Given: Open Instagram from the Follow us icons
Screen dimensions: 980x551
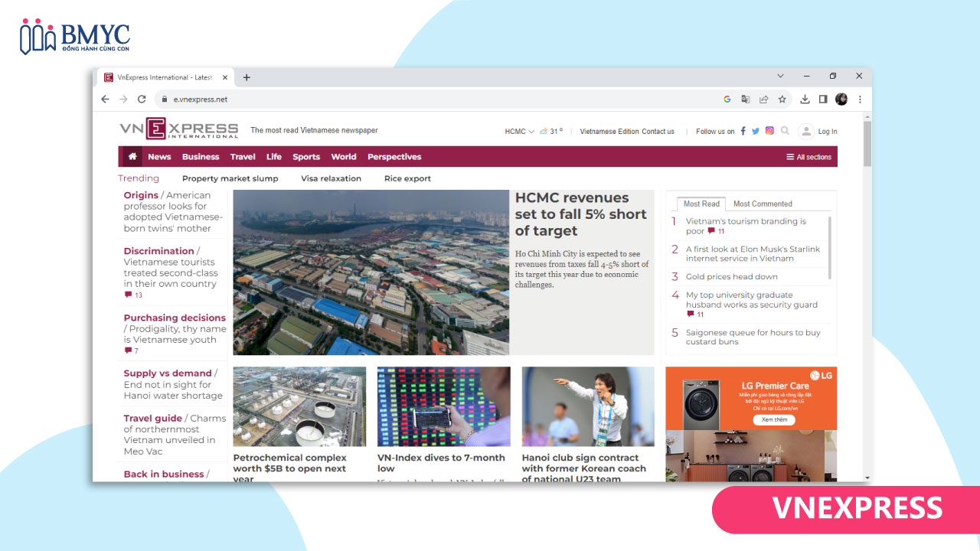Looking at the screenshot, I should click(x=769, y=131).
